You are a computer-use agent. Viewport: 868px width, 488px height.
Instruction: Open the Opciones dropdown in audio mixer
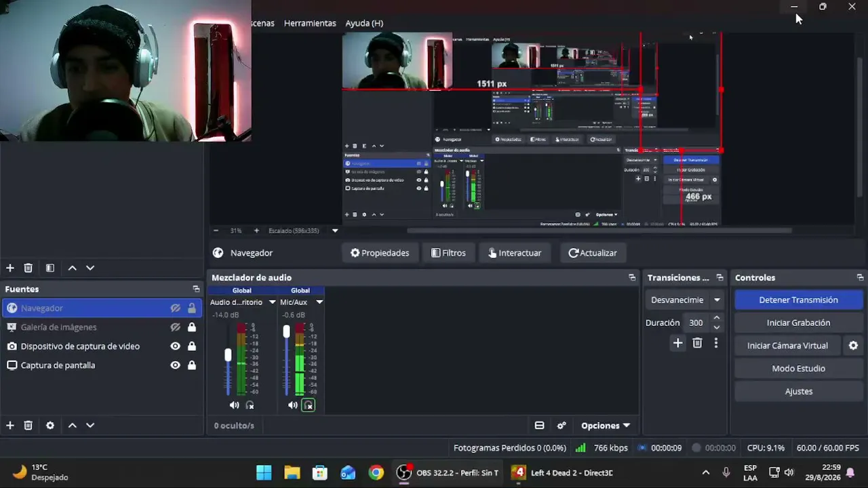coord(606,426)
